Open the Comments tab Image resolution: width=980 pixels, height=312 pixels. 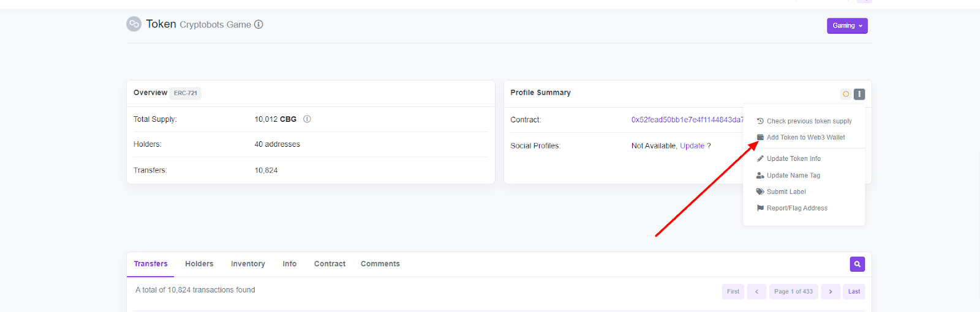click(x=380, y=264)
